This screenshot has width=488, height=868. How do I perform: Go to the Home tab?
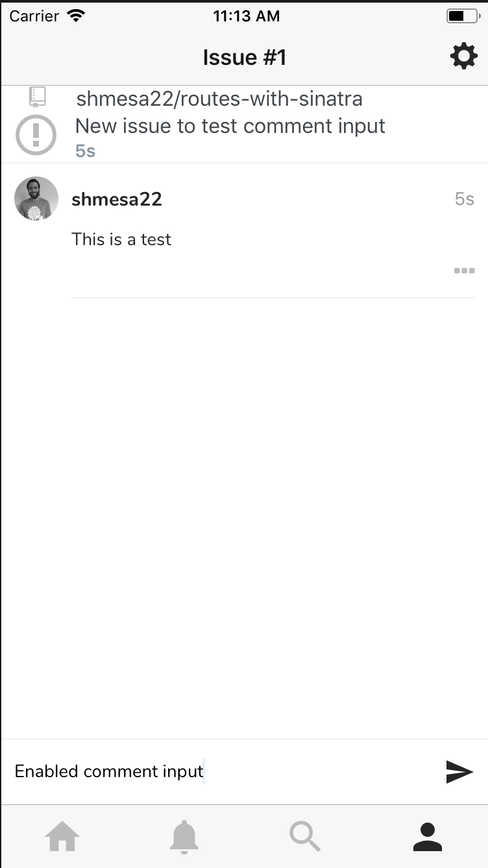tap(62, 837)
